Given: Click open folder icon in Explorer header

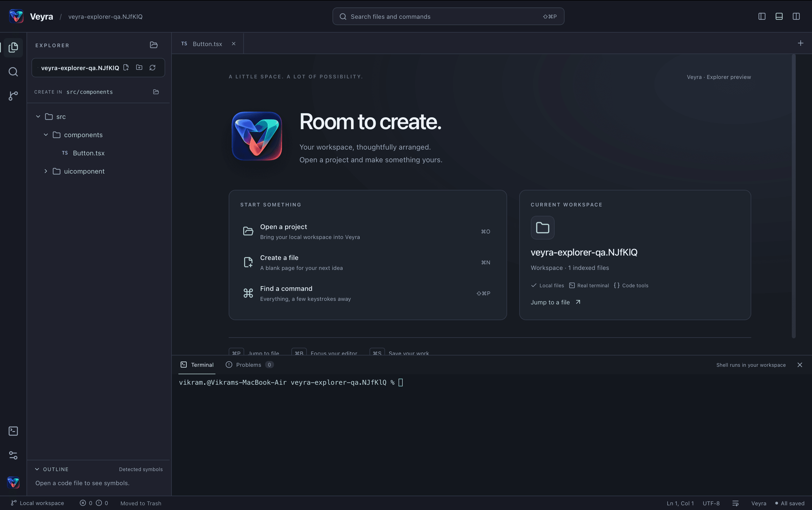Looking at the screenshot, I should [x=154, y=45].
